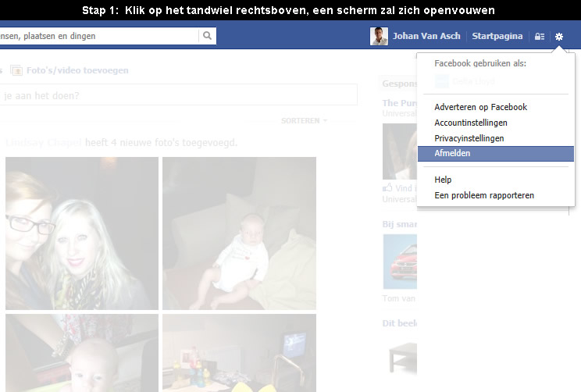
Task: Open the bottom-left photo with baby's head
Action: point(82,353)
